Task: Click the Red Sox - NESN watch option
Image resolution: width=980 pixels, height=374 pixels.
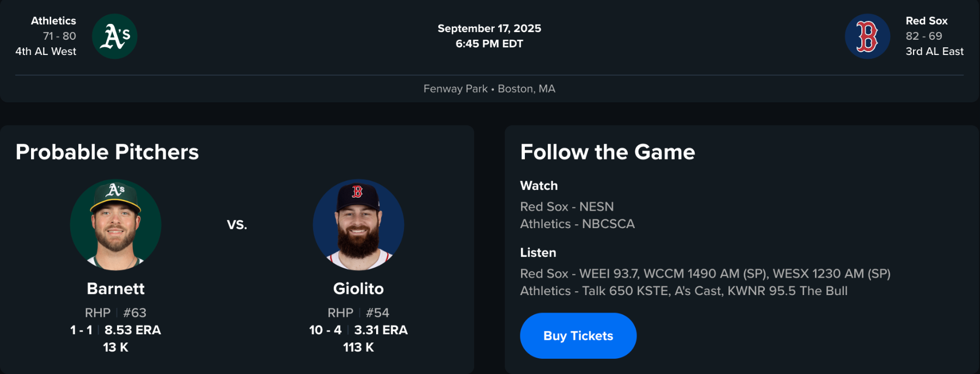Action: coord(567,207)
